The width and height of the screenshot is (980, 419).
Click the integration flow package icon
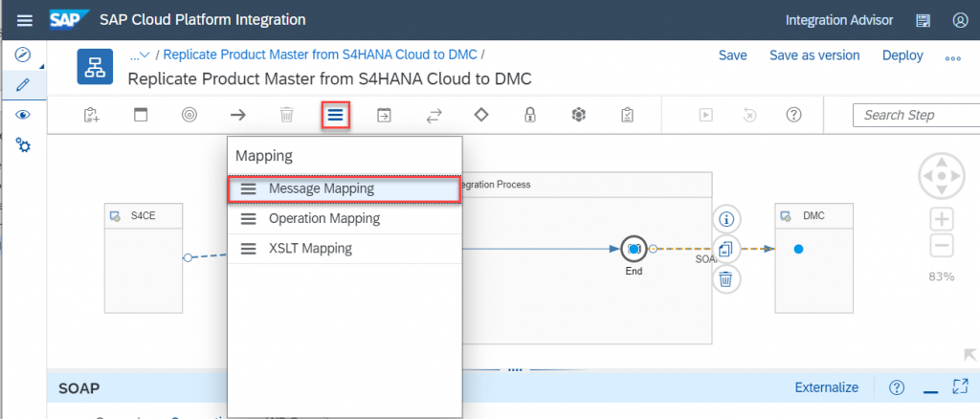pos(95,66)
